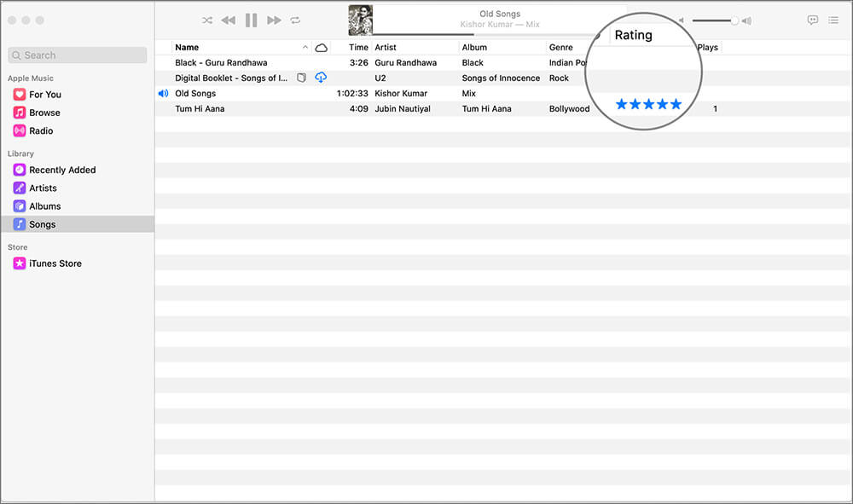Show the Up Next queue list
Screen dimensions: 853x504
(x=833, y=20)
